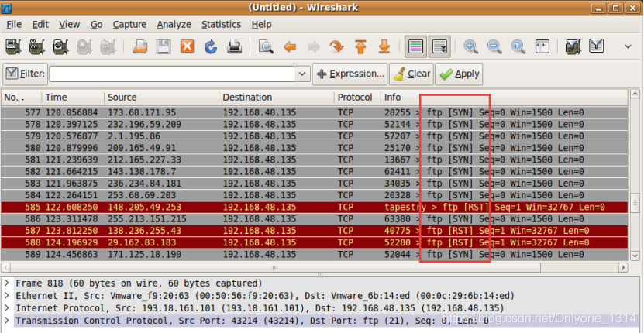Viewport: 644px width, 333px height.
Task: Select RST packet 588 from 29.162.83.183
Action: coord(315,242)
